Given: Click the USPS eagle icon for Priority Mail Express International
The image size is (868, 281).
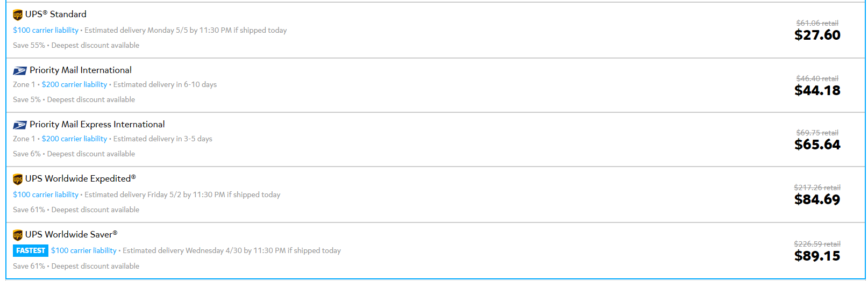Looking at the screenshot, I should 20,125.
